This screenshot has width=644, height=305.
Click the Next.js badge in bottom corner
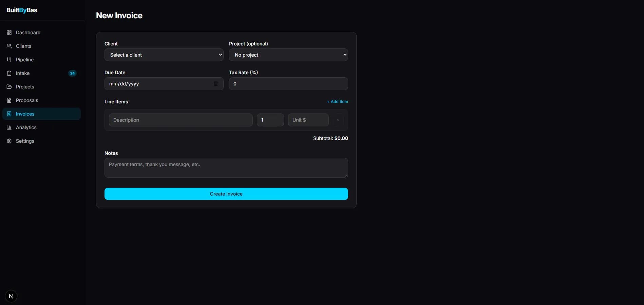11,296
